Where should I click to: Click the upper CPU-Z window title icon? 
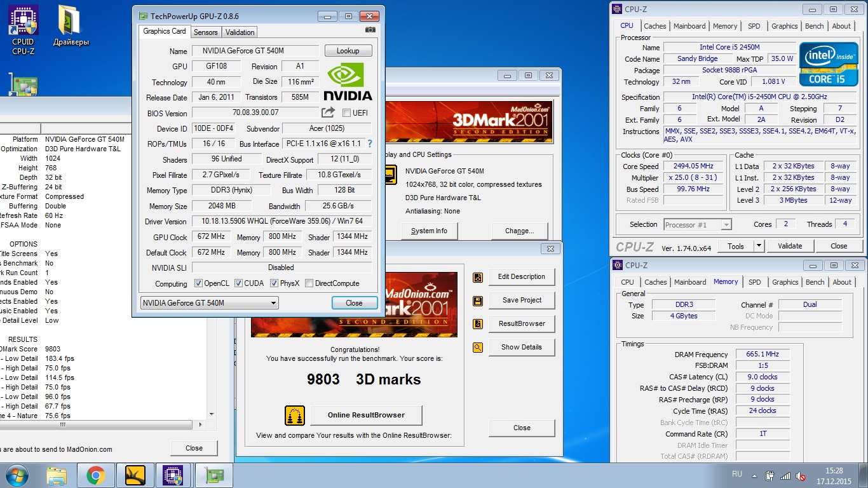coord(618,10)
